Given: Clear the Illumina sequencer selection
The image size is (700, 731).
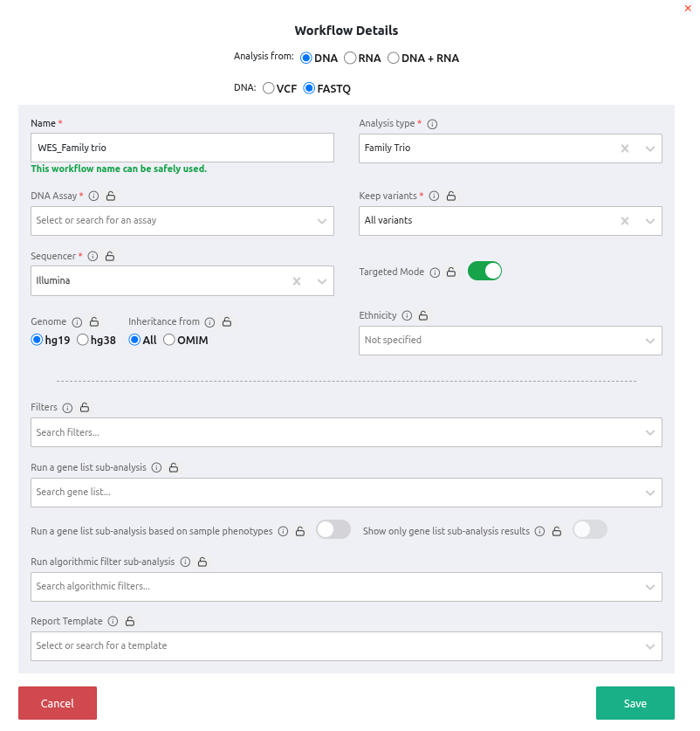Looking at the screenshot, I should coord(297,281).
